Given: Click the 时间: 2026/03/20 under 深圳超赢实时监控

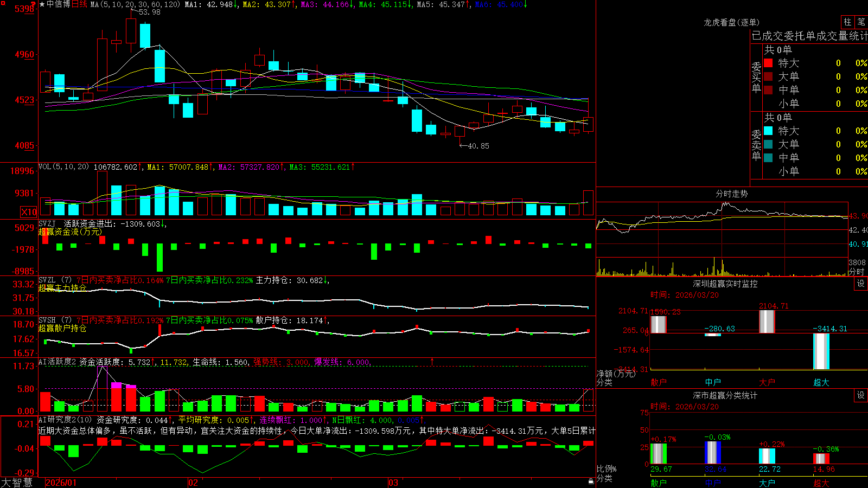Looking at the screenshot, I should [x=685, y=295].
